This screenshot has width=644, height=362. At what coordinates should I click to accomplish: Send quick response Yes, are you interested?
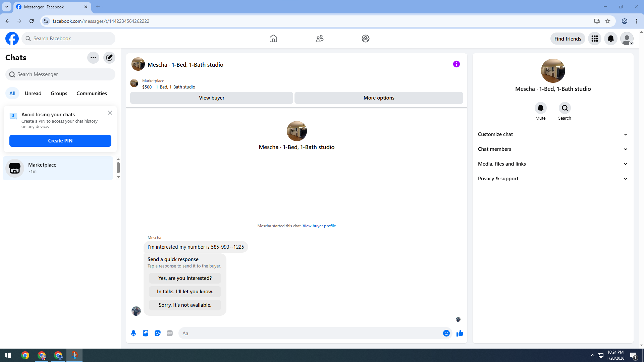coord(185,278)
